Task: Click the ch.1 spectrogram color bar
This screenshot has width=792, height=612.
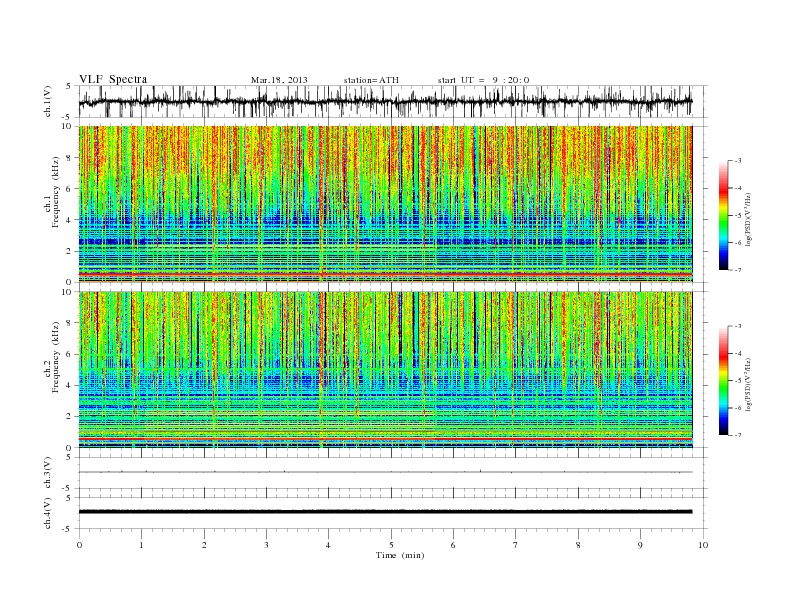Action: 723,215
